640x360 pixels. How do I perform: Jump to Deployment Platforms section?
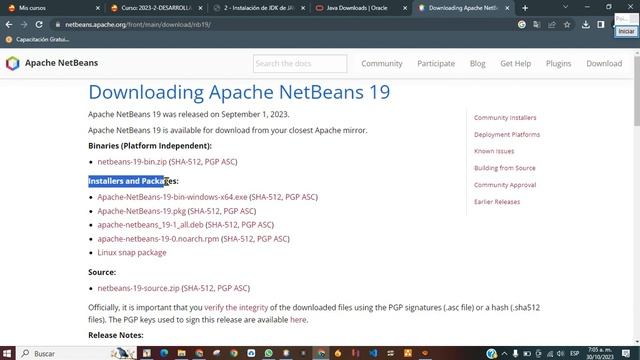[x=507, y=134]
